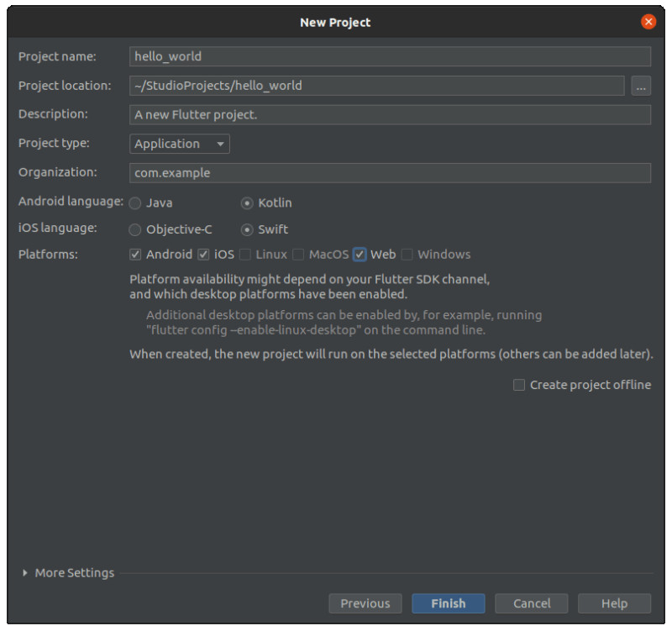Enable the MacOS platform checkbox
The height and width of the screenshot is (631, 672).
coord(298,255)
